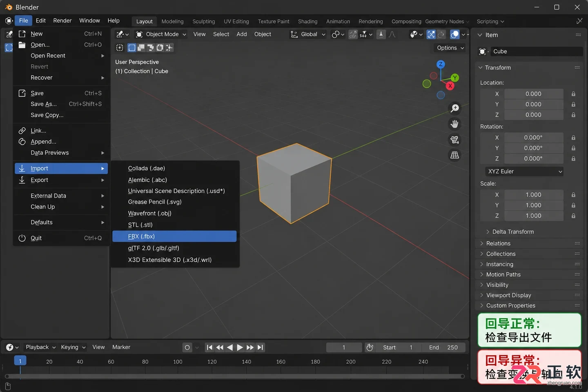Choose extend selection mode icon

[141, 48]
